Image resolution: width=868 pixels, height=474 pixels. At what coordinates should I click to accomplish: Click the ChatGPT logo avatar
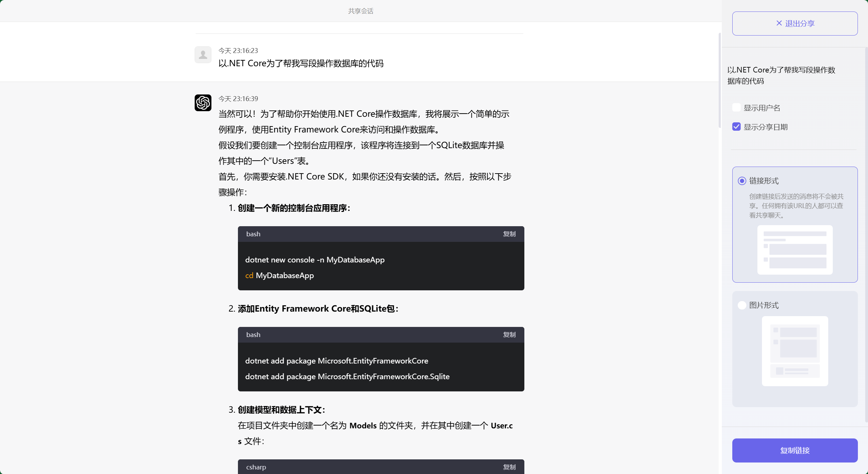203,103
